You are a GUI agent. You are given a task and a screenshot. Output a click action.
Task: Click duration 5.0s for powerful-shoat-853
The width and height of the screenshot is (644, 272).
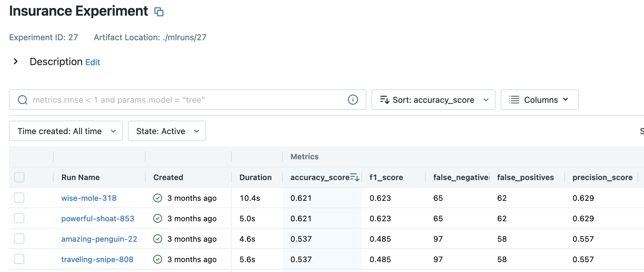click(x=247, y=219)
